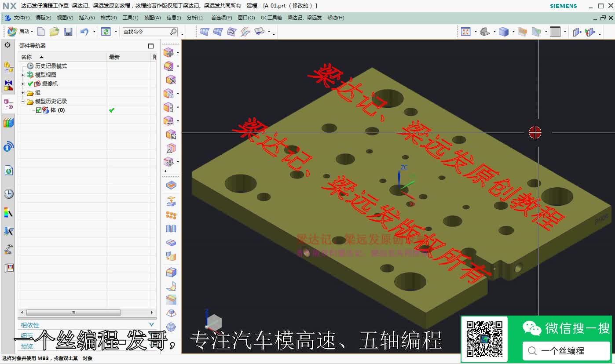Click the New file icon
Screen dimensions: 615x364
pos(41,32)
